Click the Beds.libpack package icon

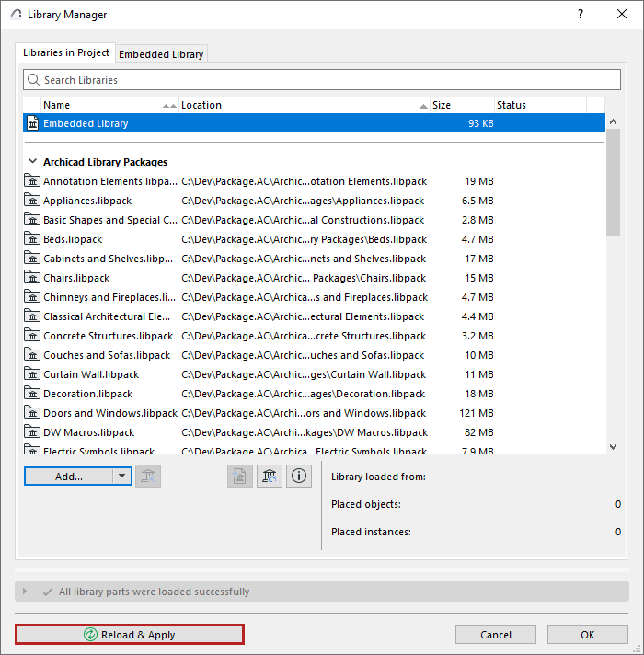click(32, 238)
